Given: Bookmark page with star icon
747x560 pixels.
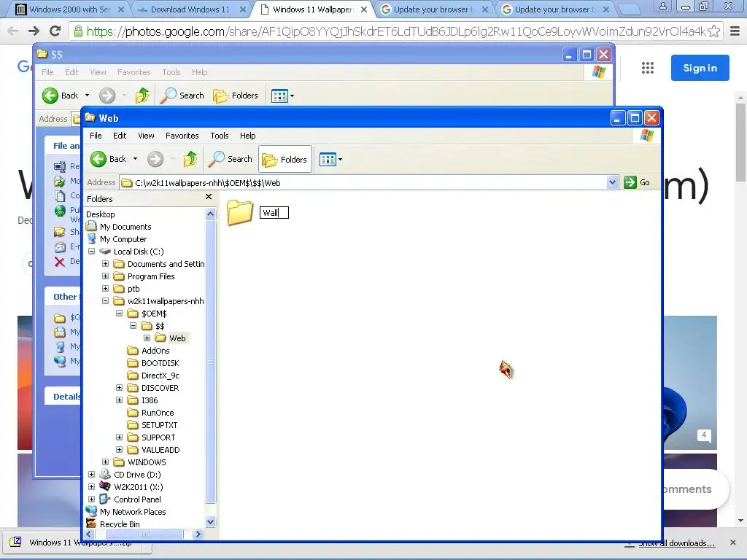Looking at the screenshot, I should click(x=713, y=31).
